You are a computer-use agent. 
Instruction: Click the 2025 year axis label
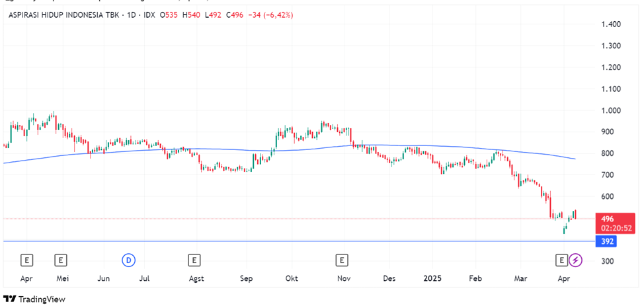point(432,278)
